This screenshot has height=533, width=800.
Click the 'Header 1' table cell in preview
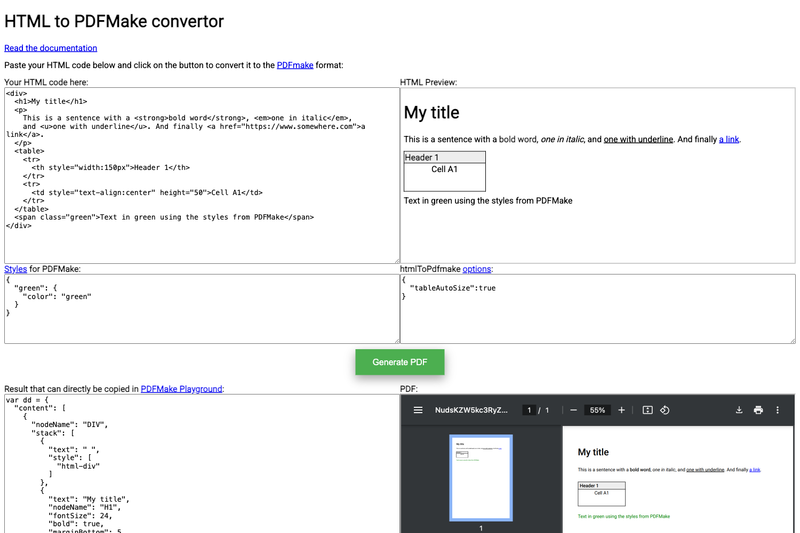point(444,158)
